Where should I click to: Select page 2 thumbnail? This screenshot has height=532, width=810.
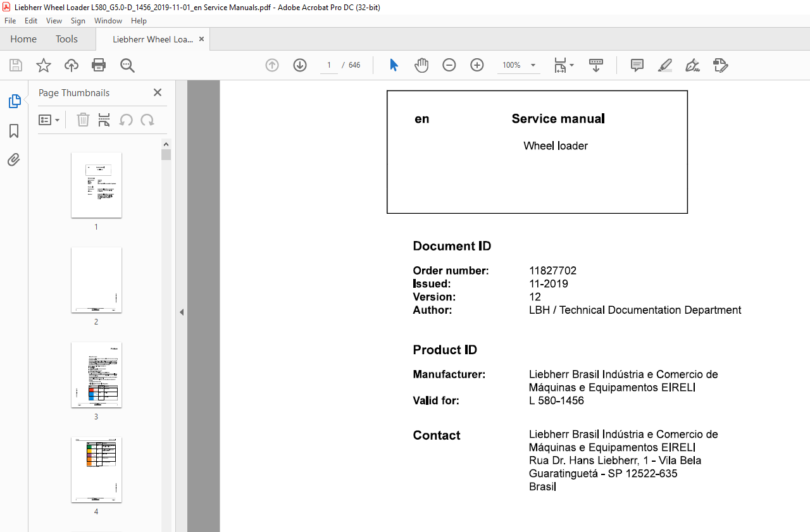click(96, 280)
